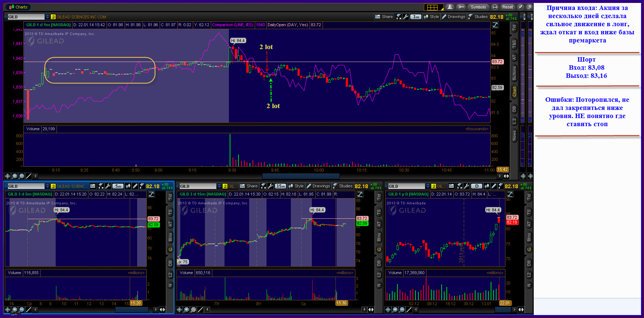Open the Studies menu of the 1m chart

pos(478,17)
